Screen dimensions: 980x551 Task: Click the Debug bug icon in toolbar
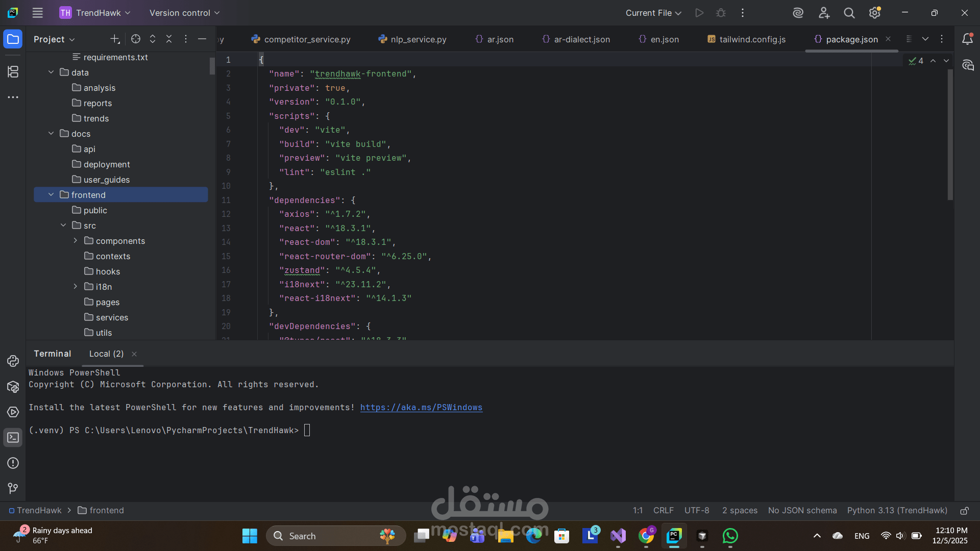pyautogui.click(x=721, y=13)
